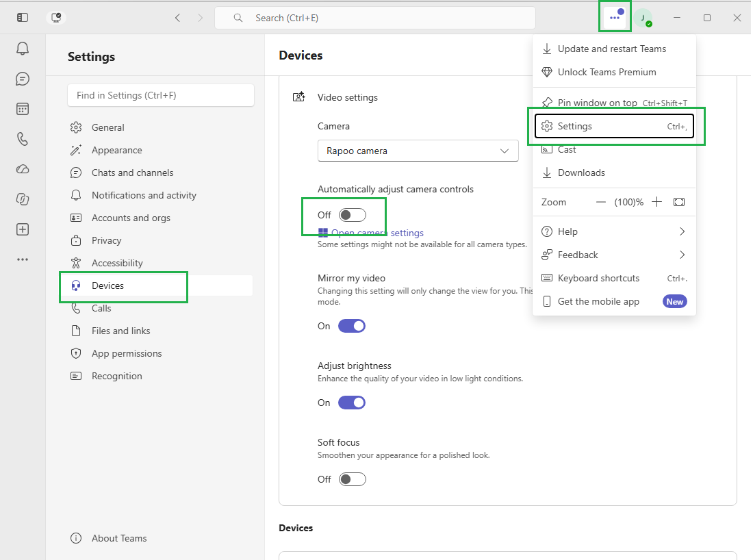
Task: Open Accessibility settings category
Action: (x=160, y=263)
